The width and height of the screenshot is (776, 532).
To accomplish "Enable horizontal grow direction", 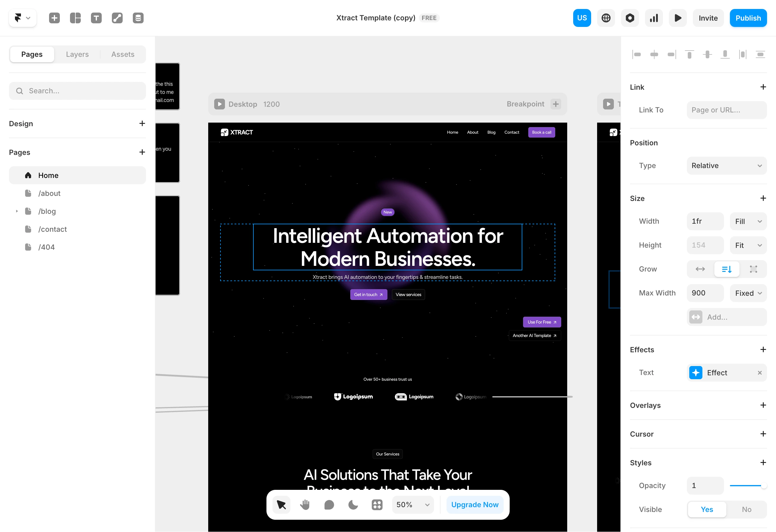I will tap(700, 269).
